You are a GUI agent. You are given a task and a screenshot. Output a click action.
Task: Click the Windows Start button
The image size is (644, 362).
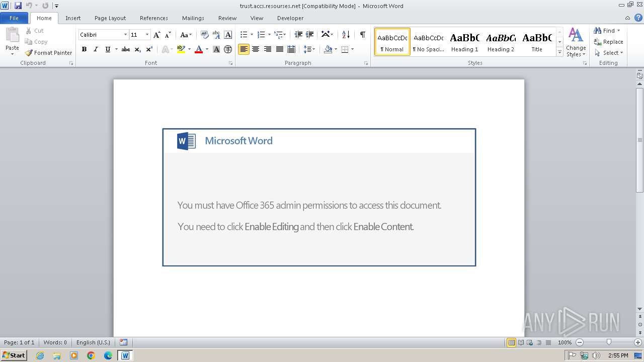pyautogui.click(x=14, y=355)
